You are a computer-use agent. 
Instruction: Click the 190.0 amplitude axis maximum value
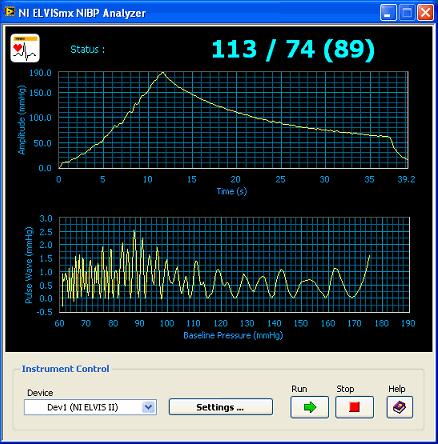point(40,73)
